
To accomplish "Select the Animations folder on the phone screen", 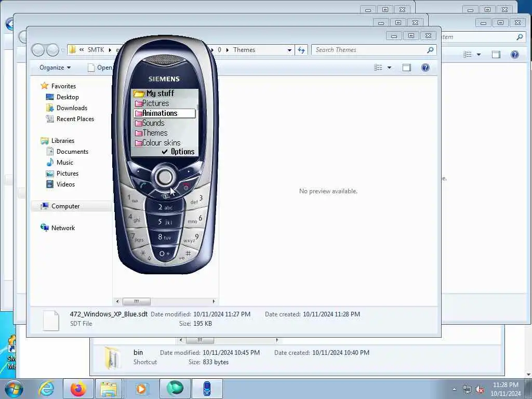I will (165, 113).
